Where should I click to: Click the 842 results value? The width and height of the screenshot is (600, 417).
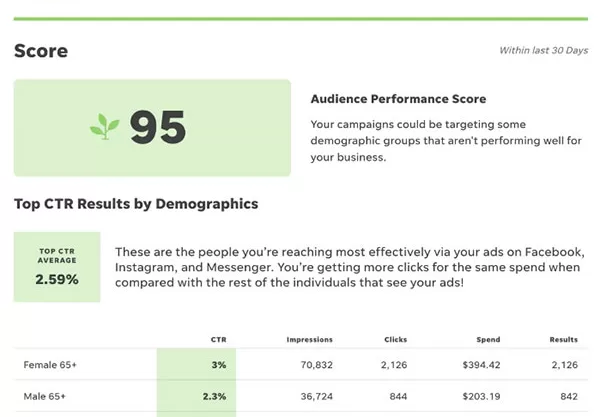569,397
